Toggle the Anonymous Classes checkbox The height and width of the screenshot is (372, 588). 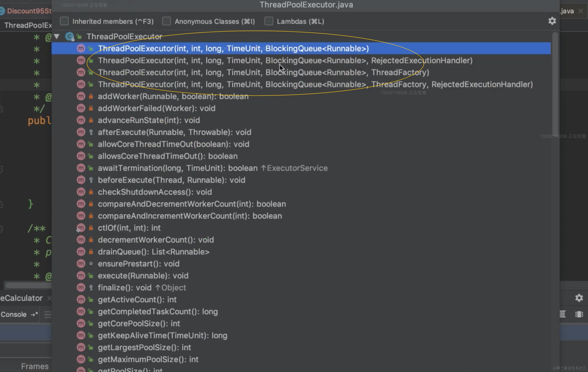167,21
